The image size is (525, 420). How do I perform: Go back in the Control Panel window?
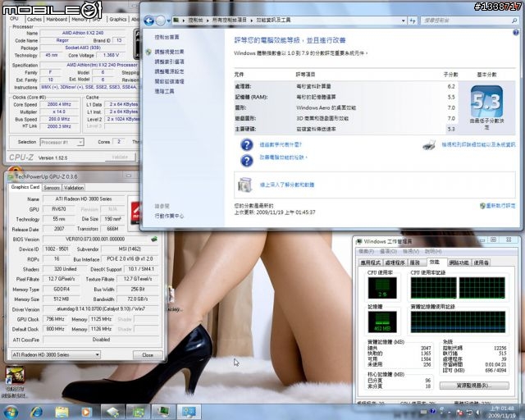[x=148, y=21]
